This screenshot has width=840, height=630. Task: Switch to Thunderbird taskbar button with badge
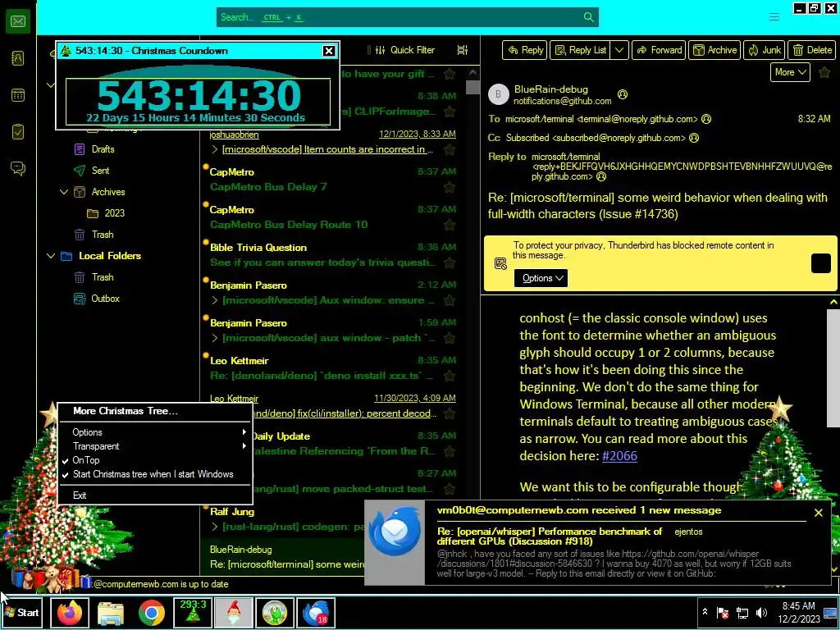[x=316, y=612]
